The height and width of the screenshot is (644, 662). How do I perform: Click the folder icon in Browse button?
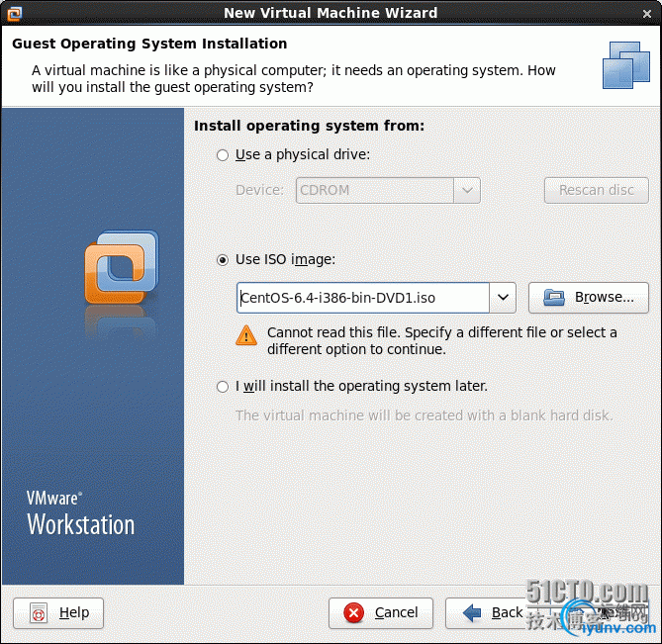click(x=554, y=298)
